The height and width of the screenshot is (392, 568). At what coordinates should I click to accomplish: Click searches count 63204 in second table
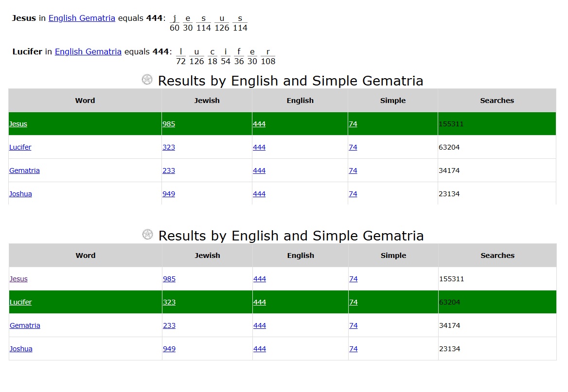coord(449,302)
